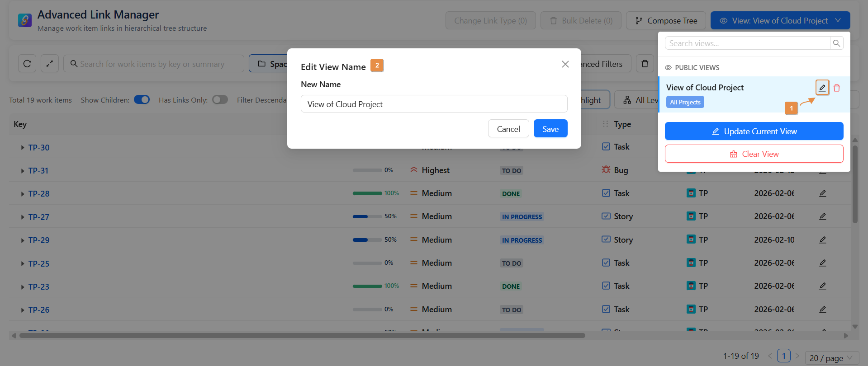Toggle the Has Links Only switch

[220, 99]
